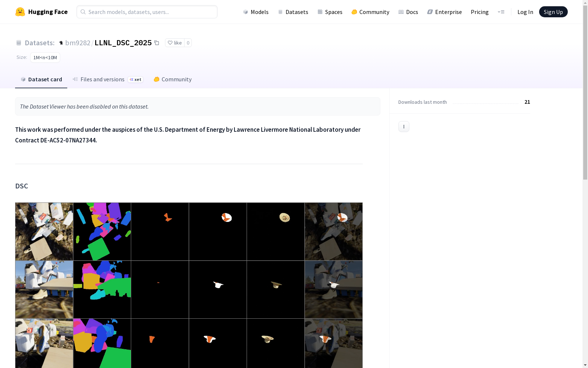The height and width of the screenshot is (368, 588).
Task: Click the heart icon in like button
Action: [x=170, y=43]
